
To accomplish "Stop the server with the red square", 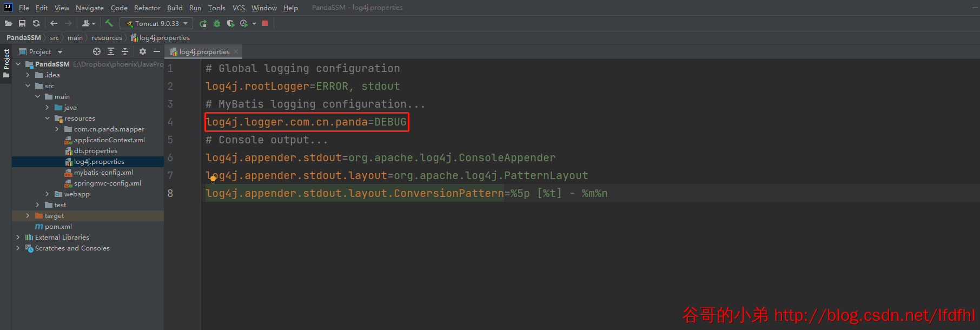I will point(265,23).
